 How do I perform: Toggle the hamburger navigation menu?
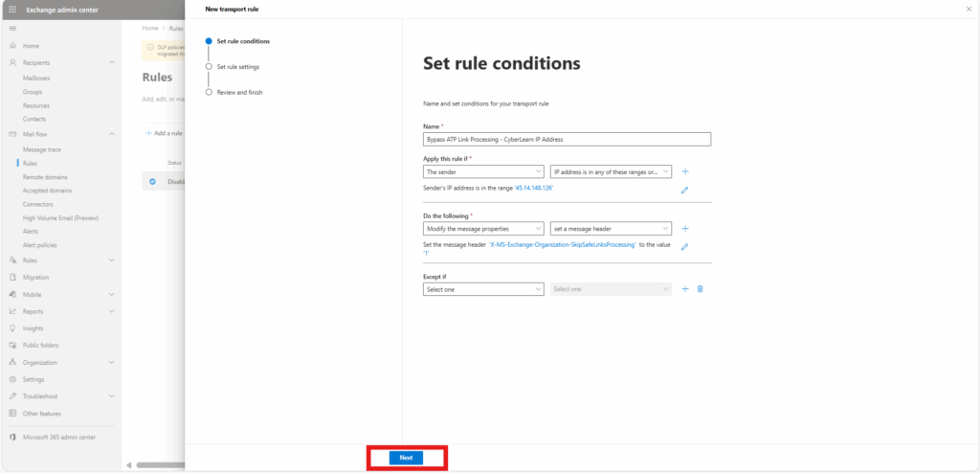click(x=12, y=29)
